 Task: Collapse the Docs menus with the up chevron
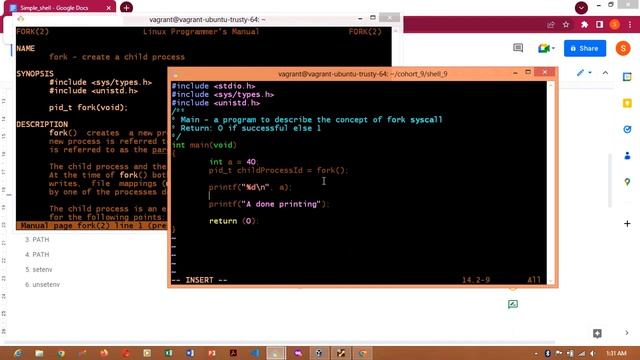tap(605, 73)
